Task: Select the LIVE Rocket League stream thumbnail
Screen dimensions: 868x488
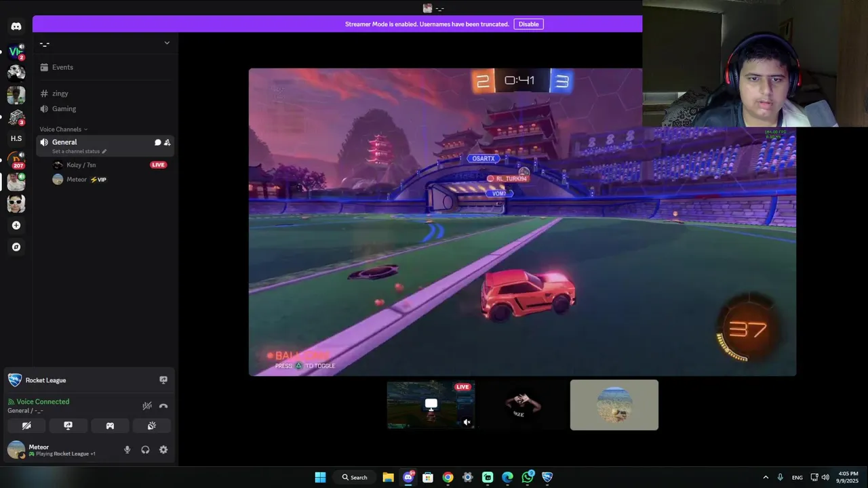Action: coord(431,405)
